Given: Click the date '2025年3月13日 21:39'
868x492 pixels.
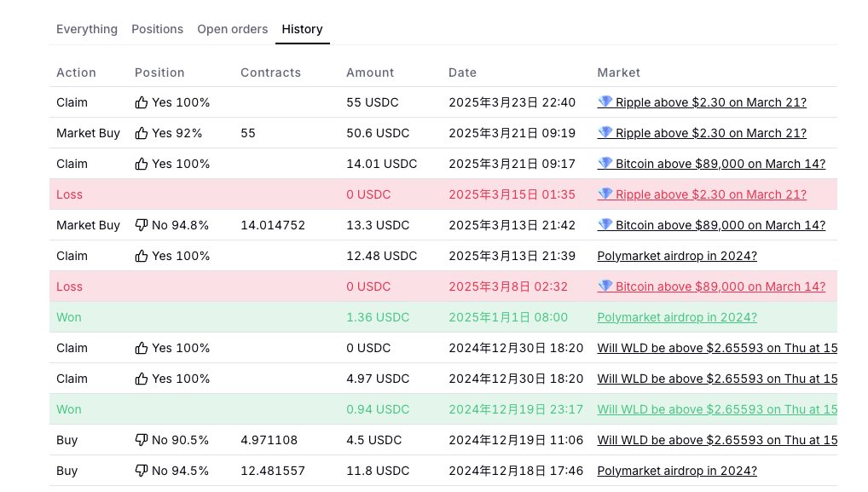Looking at the screenshot, I should pyautogui.click(x=512, y=256).
